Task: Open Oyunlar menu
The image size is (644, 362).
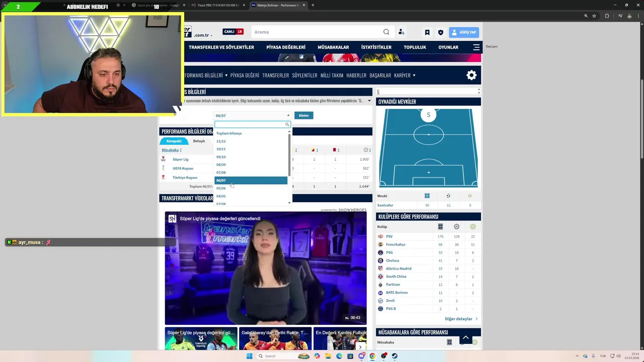Action: pos(448,47)
